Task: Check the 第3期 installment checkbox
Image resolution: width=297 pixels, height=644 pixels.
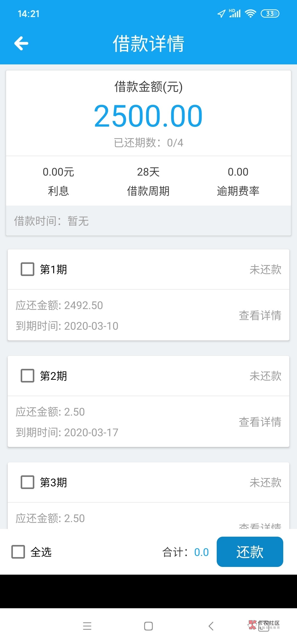Action: [x=28, y=482]
